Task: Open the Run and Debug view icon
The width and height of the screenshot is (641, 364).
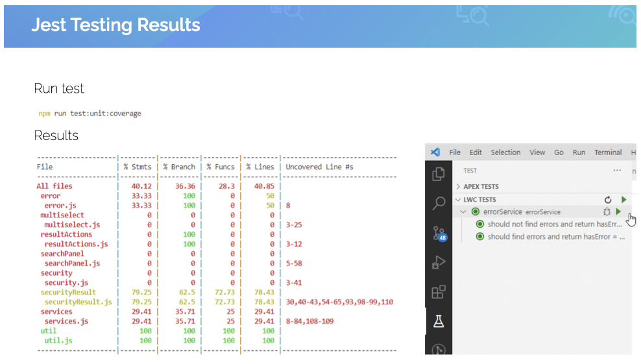Action: [438, 262]
